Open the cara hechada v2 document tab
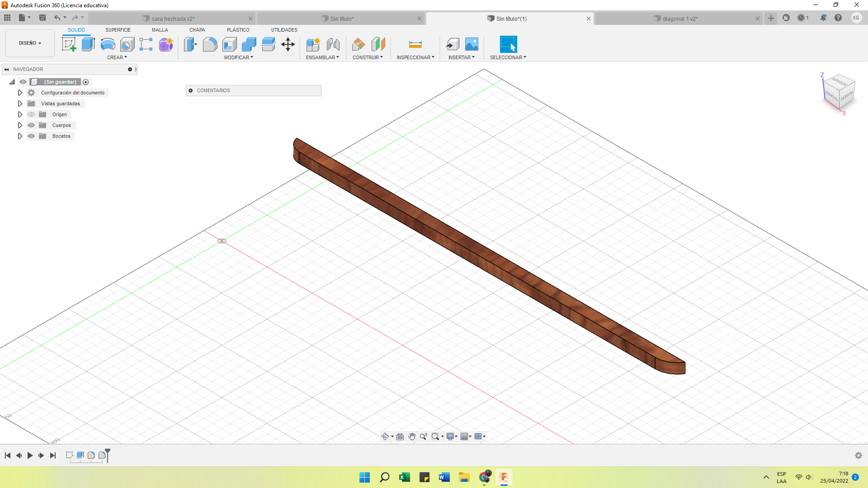868x488 pixels. (x=172, y=19)
